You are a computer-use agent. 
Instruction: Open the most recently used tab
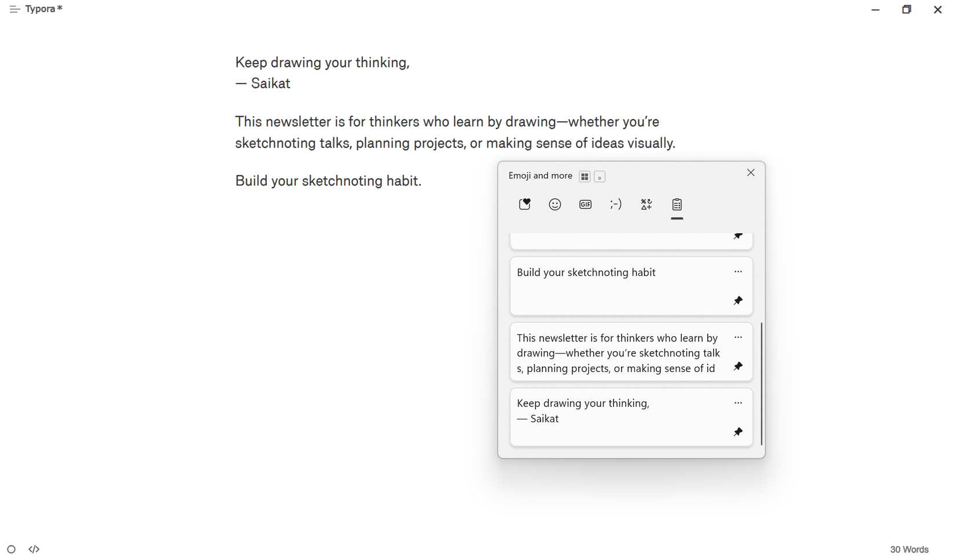524,204
